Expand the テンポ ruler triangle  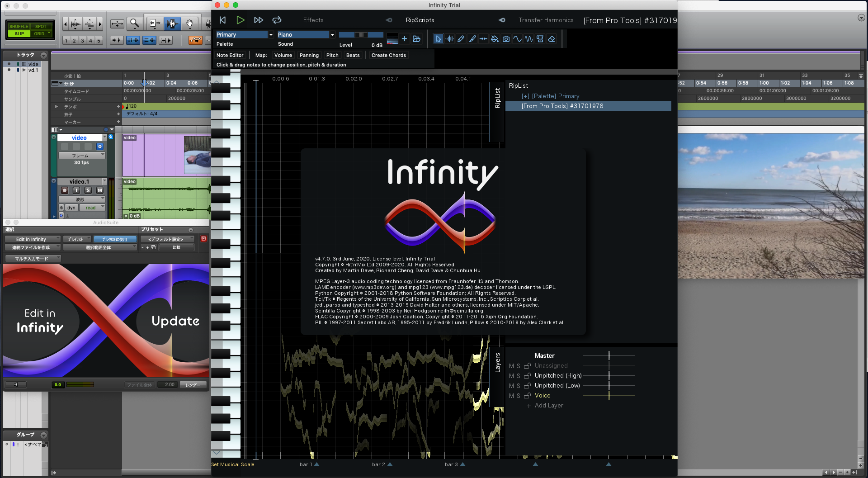[57, 107]
